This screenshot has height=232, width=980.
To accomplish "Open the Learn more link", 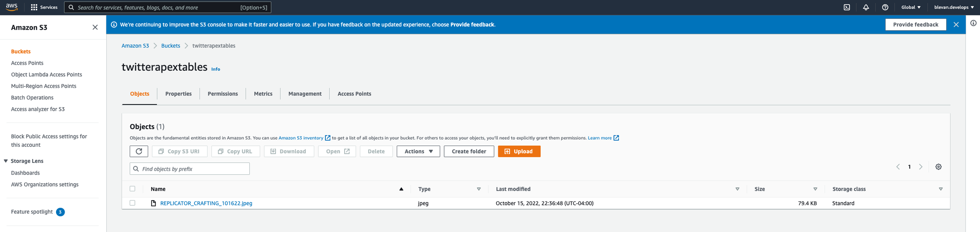I will tap(600, 138).
